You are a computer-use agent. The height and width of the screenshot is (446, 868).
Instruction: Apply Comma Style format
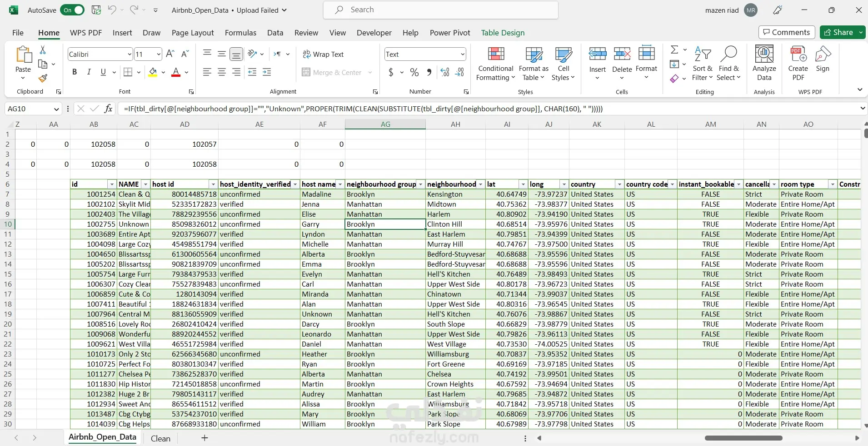tap(429, 72)
